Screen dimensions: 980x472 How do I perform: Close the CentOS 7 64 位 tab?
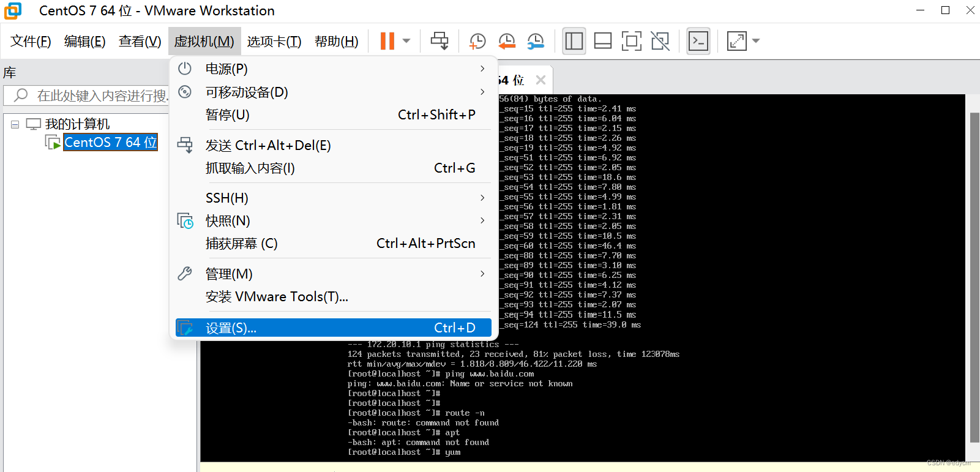[x=540, y=80]
